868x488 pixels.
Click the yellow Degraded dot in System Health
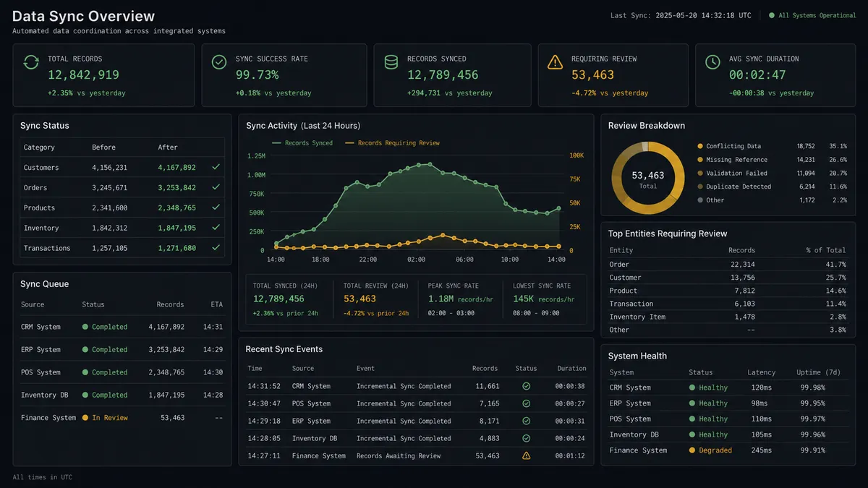pyautogui.click(x=692, y=450)
